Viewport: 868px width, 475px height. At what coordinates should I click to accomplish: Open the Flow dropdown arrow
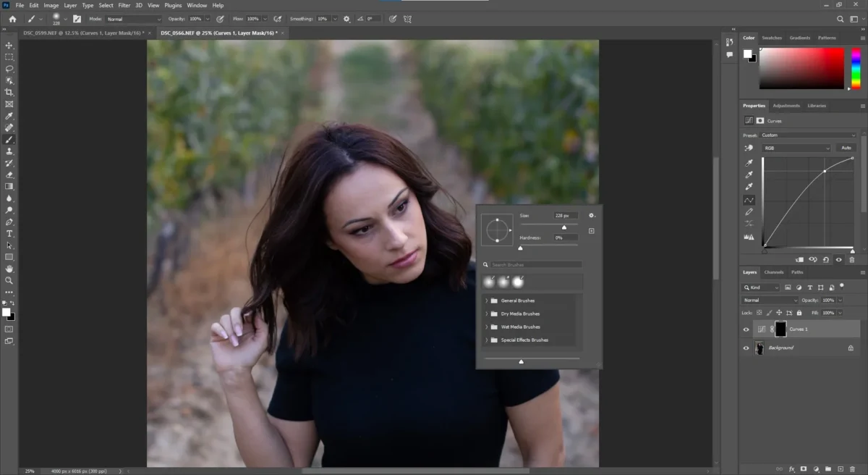(x=265, y=19)
